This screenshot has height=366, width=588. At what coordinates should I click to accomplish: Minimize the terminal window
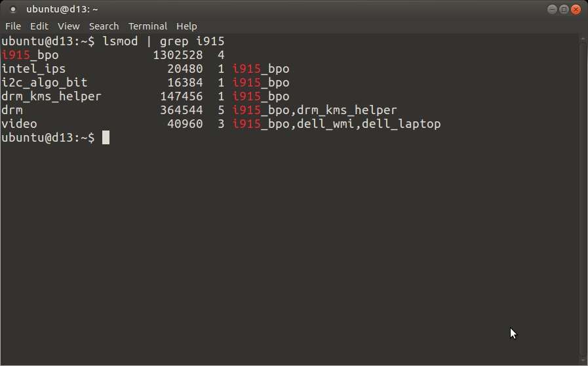click(x=552, y=9)
